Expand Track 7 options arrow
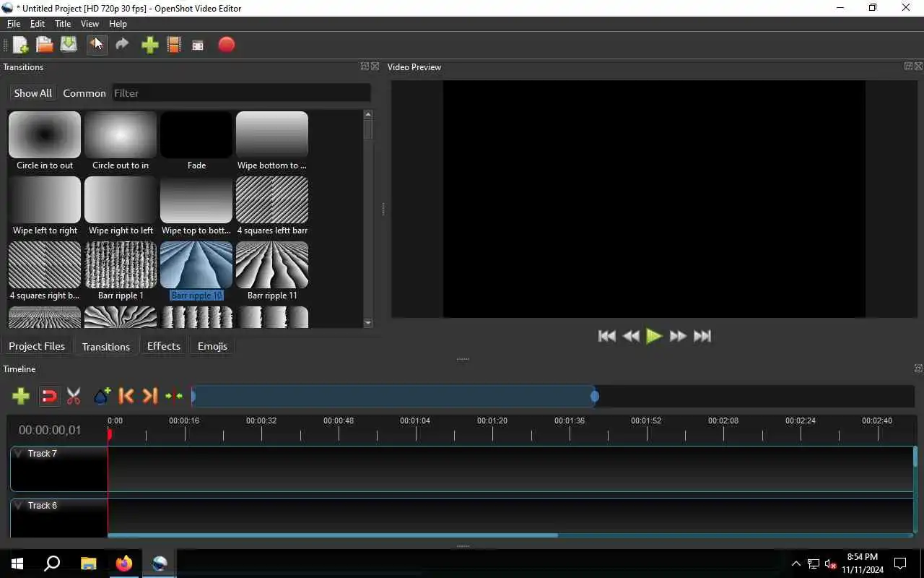The height and width of the screenshot is (578, 924). pyautogui.click(x=19, y=454)
